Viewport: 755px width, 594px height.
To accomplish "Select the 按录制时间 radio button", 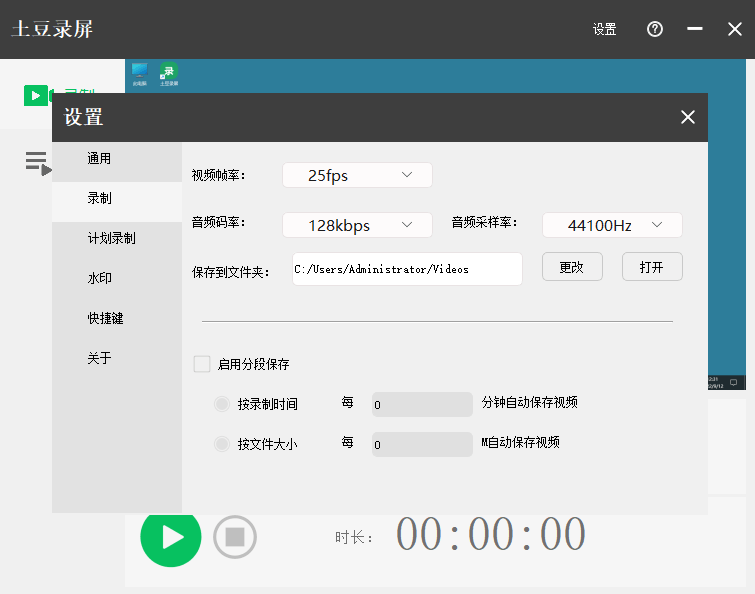I will 222,404.
